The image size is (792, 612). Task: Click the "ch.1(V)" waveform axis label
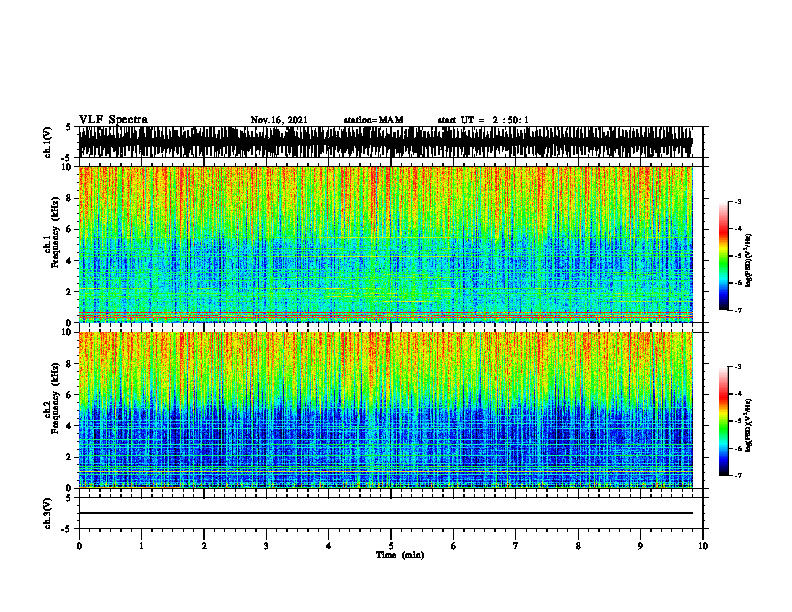(x=48, y=142)
